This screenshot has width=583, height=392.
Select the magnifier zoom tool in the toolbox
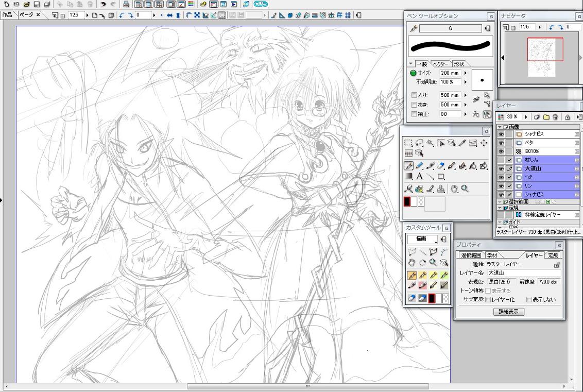tap(465, 189)
